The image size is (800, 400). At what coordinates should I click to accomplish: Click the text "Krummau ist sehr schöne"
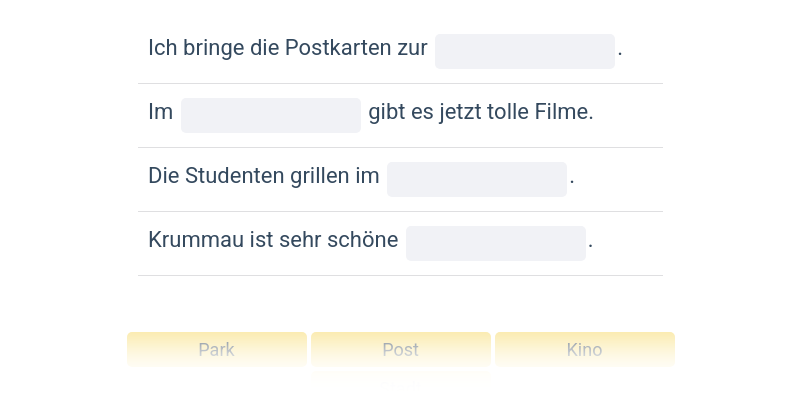click(x=272, y=240)
